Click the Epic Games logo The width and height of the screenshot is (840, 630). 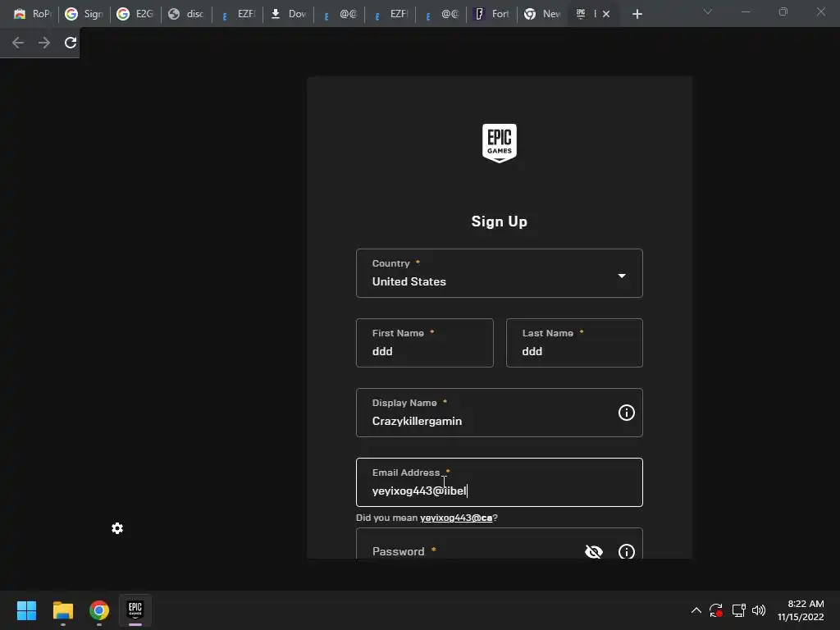[500, 143]
